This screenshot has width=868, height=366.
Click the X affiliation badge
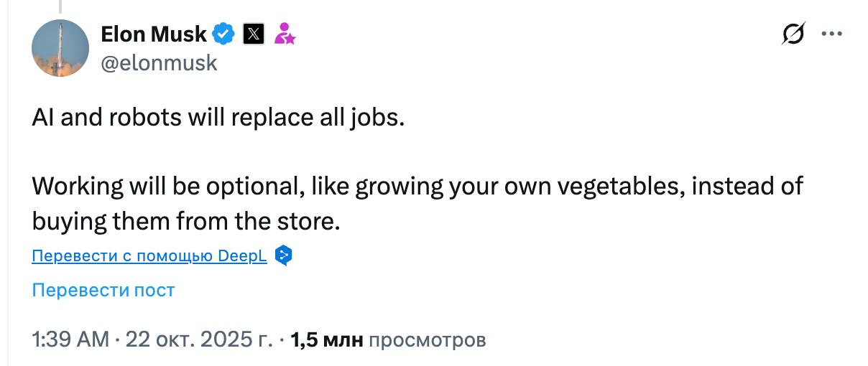click(x=254, y=34)
